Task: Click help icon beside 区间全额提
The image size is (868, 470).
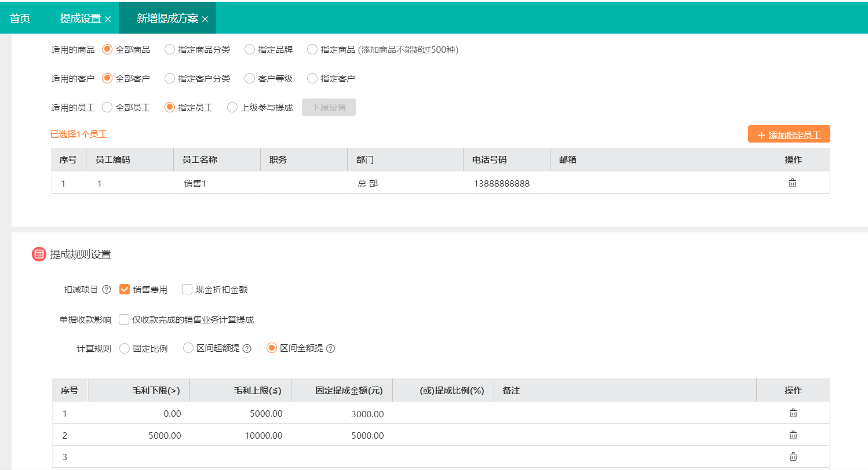Action: (x=330, y=349)
